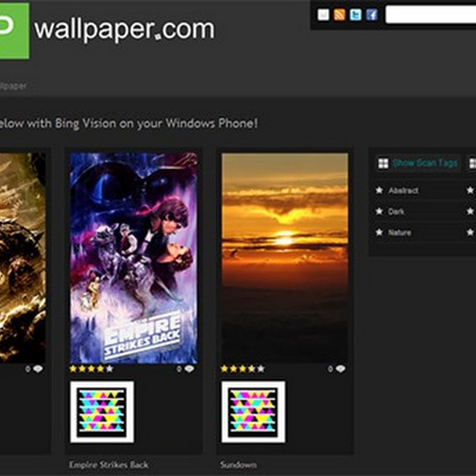This screenshot has width=476, height=476.
Task: Open the Twitter icon in header
Action: (355, 14)
